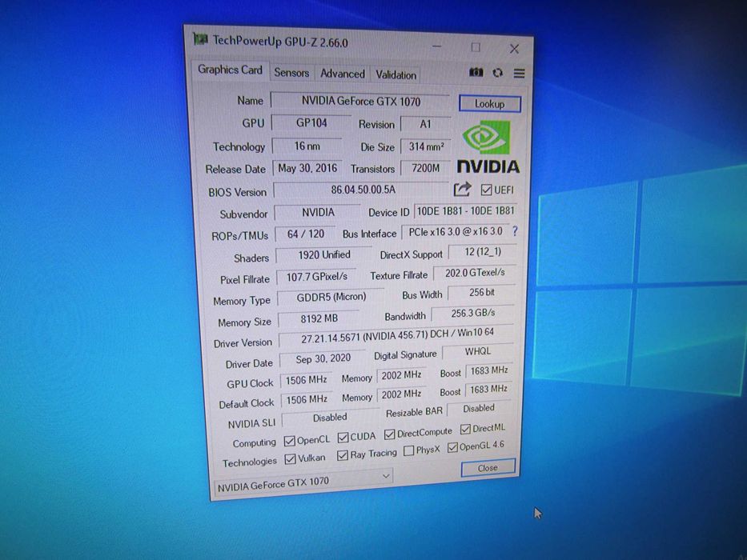
Task: Switch to the Sensors tab
Action: click(291, 73)
